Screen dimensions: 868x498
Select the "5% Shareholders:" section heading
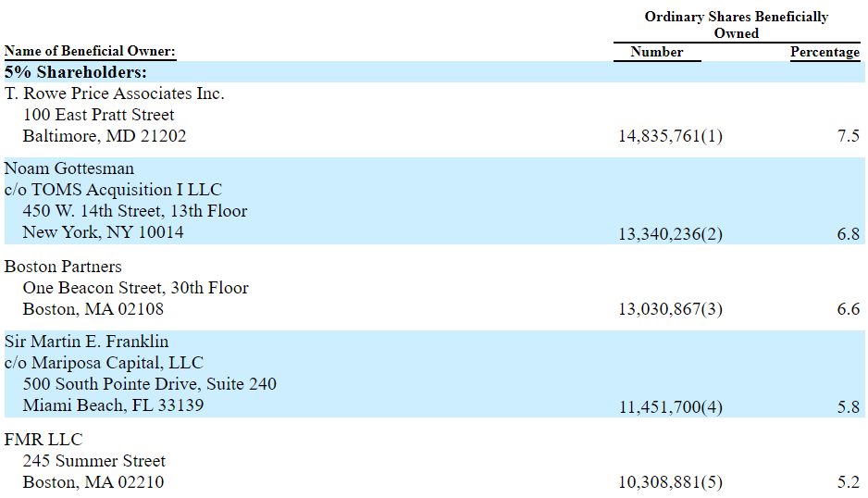point(77,72)
